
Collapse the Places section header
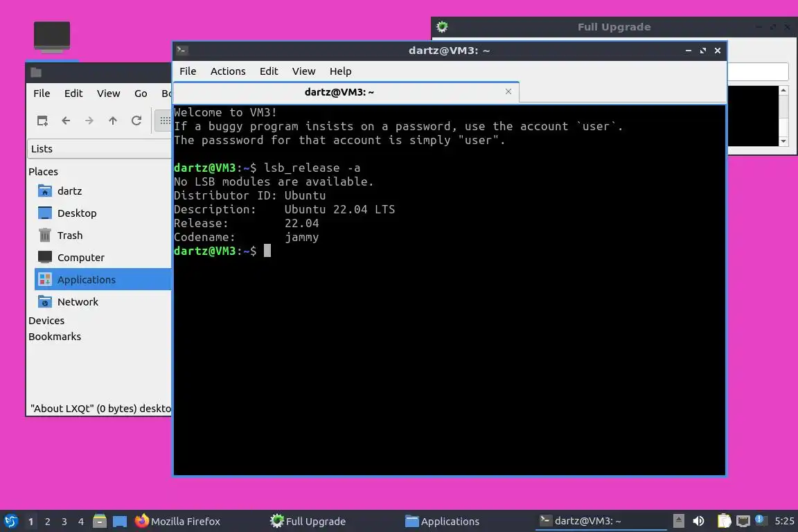pyautogui.click(x=43, y=172)
